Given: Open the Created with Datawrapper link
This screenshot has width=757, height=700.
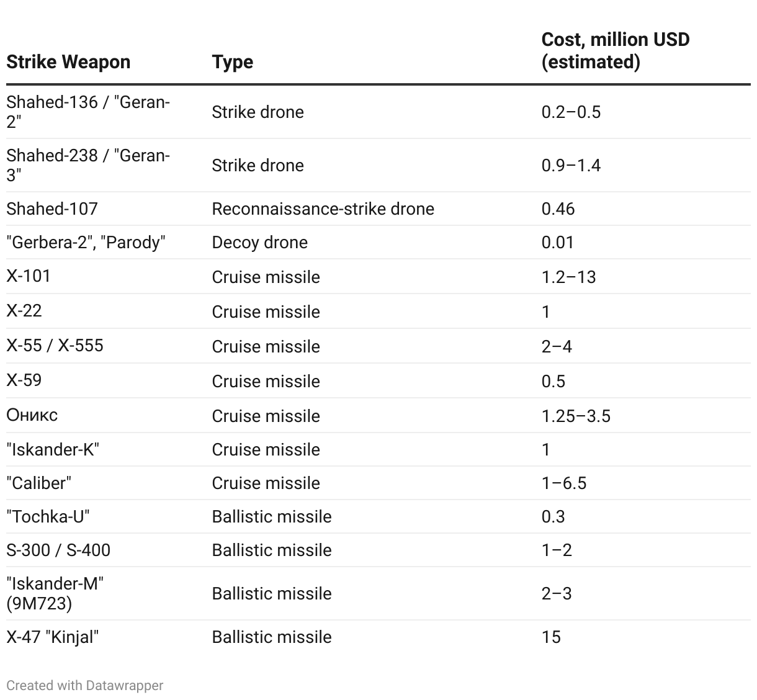Looking at the screenshot, I should pos(85,685).
